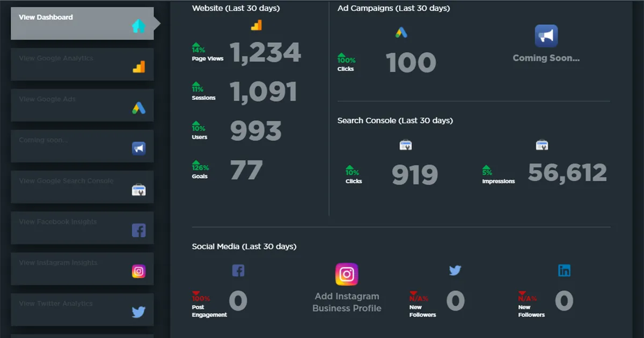Click the Facebook icon in Social Media section

238,270
